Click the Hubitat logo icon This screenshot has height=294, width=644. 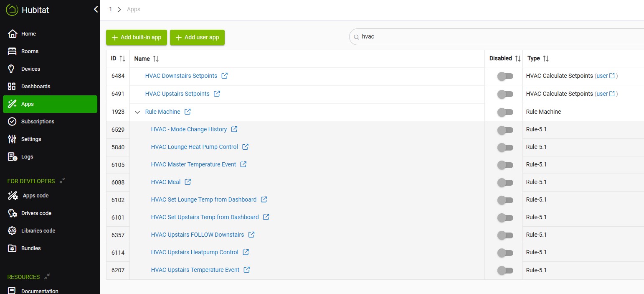[12, 10]
